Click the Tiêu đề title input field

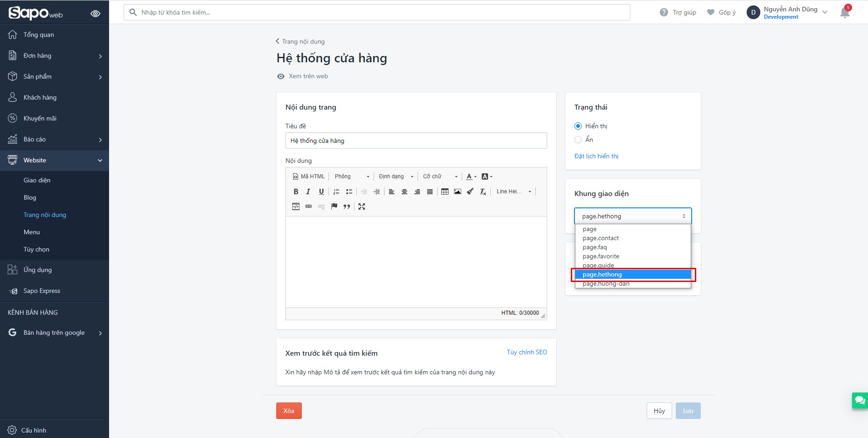click(416, 141)
